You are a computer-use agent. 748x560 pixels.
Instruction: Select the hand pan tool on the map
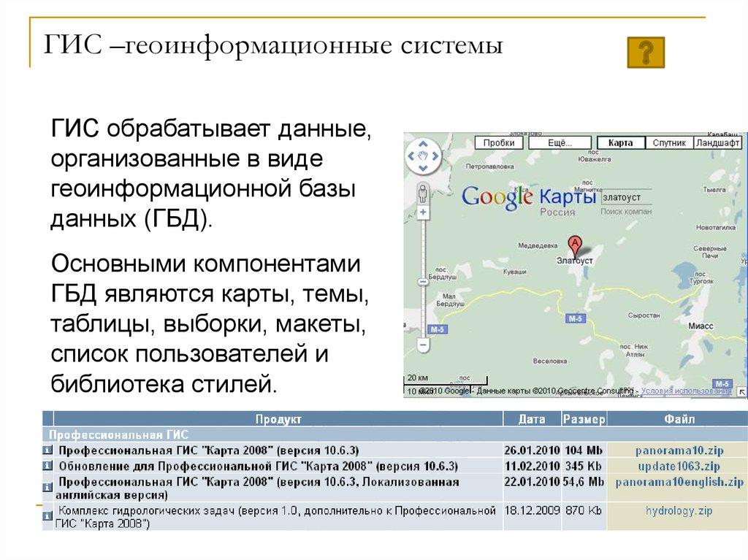[x=422, y=156]
